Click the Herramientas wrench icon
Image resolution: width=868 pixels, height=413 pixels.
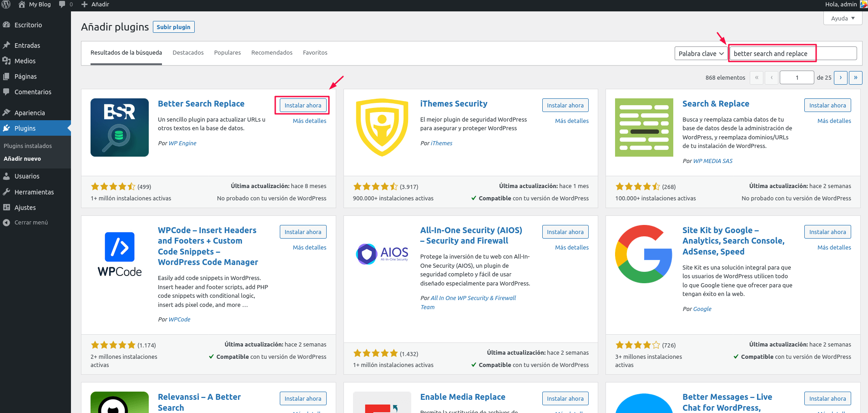point(6,192)
